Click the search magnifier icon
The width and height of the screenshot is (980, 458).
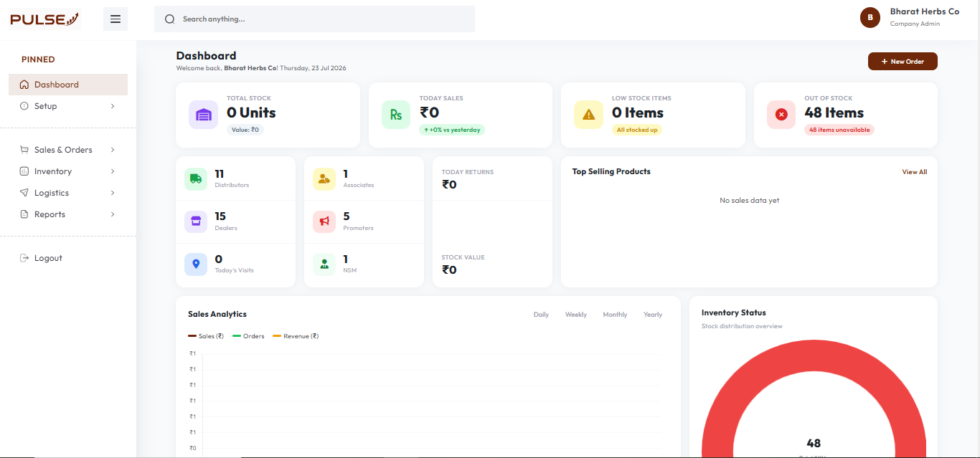click(170, 19)
